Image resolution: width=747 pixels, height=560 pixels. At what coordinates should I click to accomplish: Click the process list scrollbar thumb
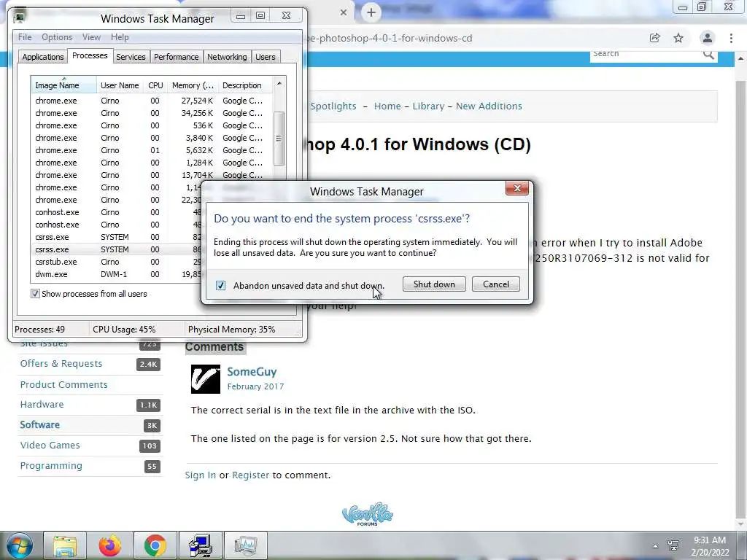(x=279, y=139)
